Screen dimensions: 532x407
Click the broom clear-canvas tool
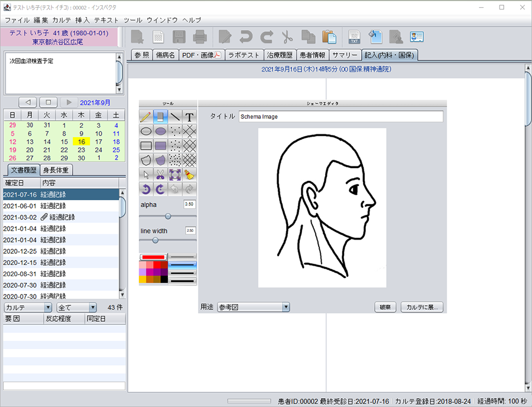[x=189, y=175]
